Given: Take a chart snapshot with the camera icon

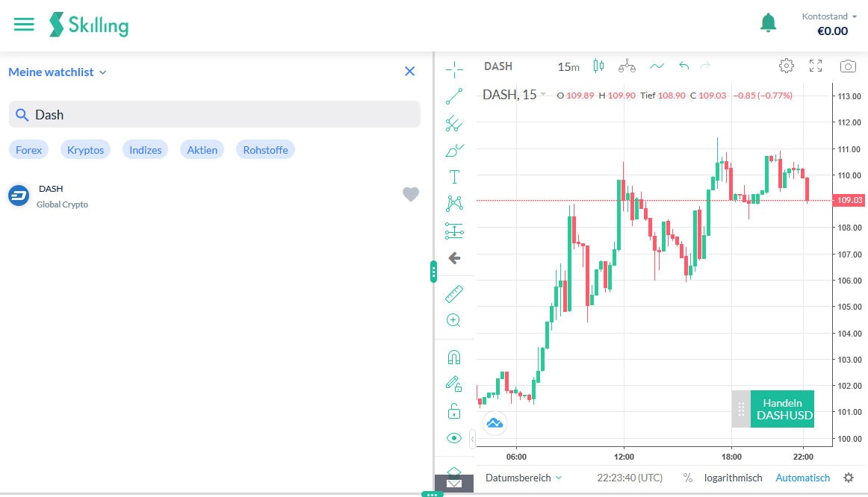Looking at the screenshot, I should (848, 66).
